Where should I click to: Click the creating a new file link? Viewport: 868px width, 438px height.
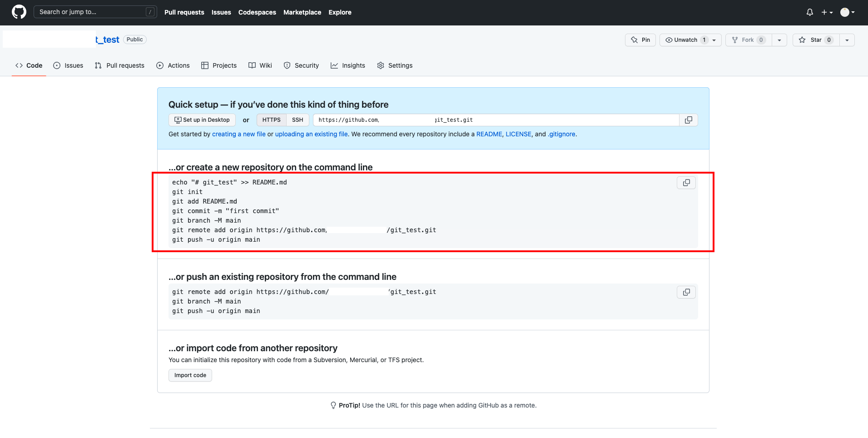point(238,134)
